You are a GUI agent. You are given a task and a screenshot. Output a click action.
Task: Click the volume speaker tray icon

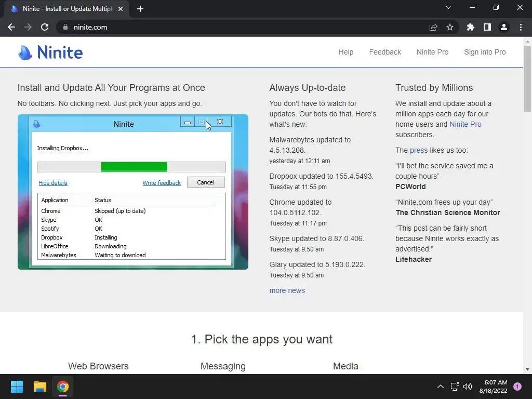468,387
